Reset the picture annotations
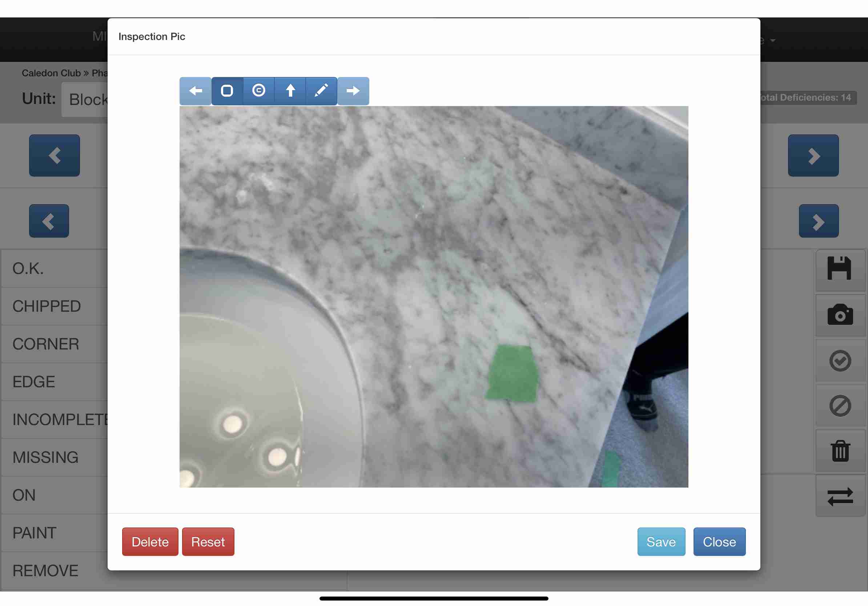This screenshot has width=868, height=606. (x=208, y=542)
